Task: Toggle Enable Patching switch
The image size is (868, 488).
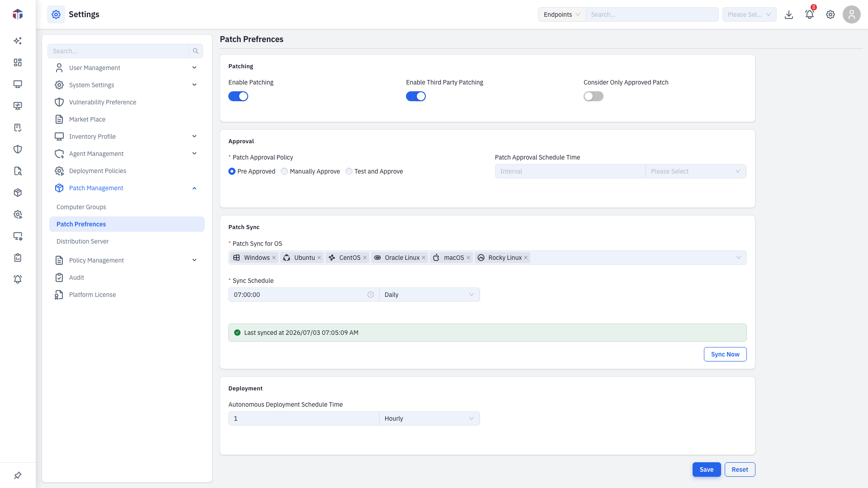Action: [x=238, y=96]
